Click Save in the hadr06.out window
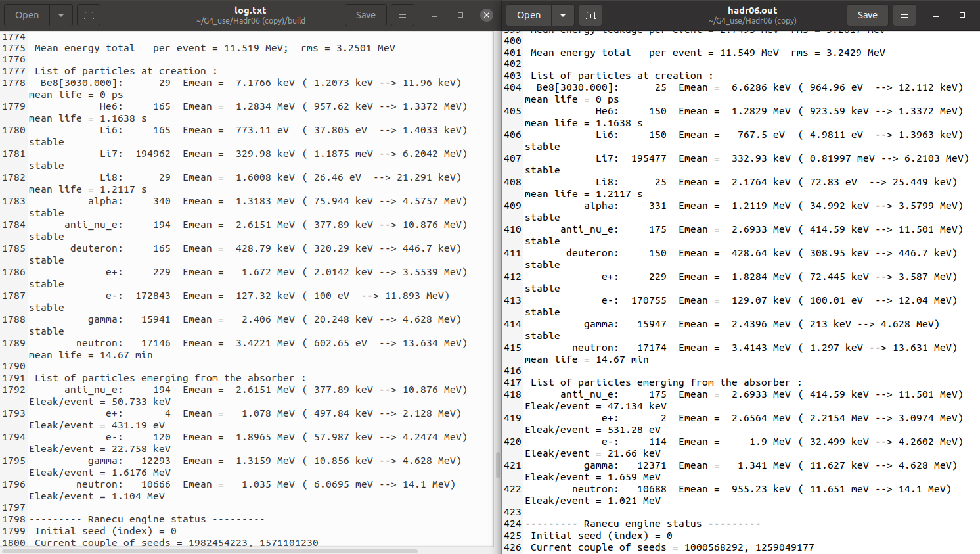The height and width of the screenshot is (554, 980). (x=867, y=15)
